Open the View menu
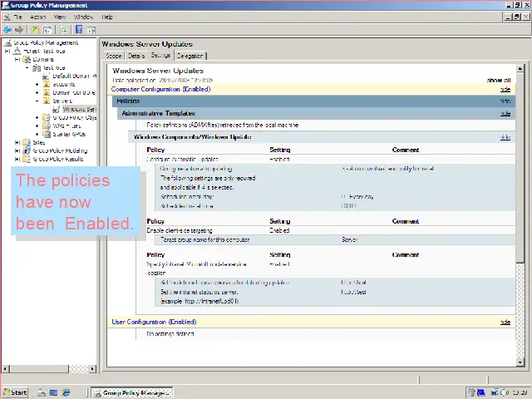The image size is (532, 399). click(x=60, y=17)
